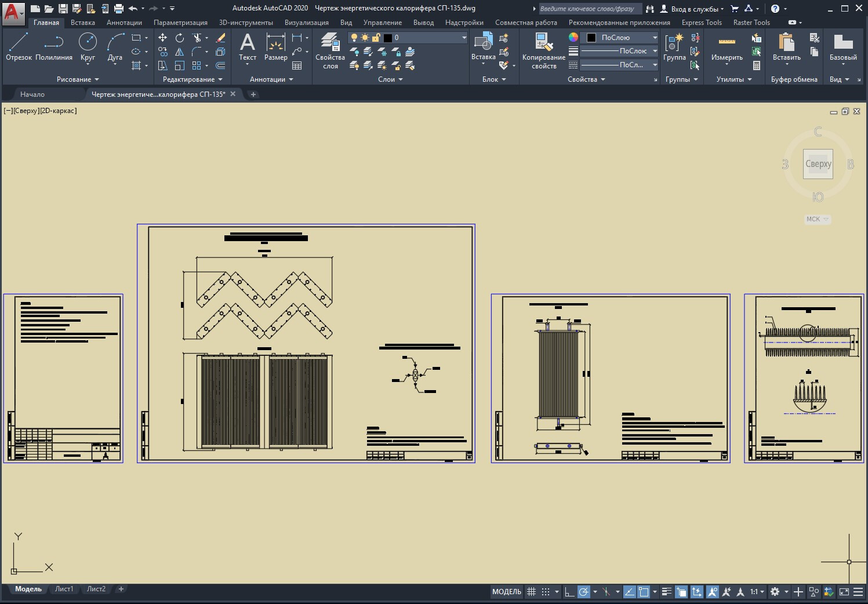Click the МОДЕЛЬ status bar button

(x=506, y=592)
